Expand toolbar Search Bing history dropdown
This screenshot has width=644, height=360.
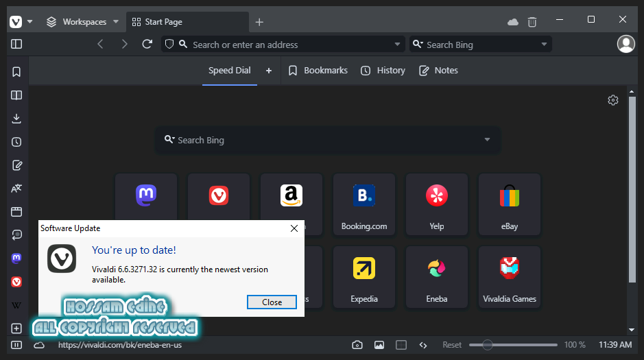pyautogui.click(x=544, y=44)
